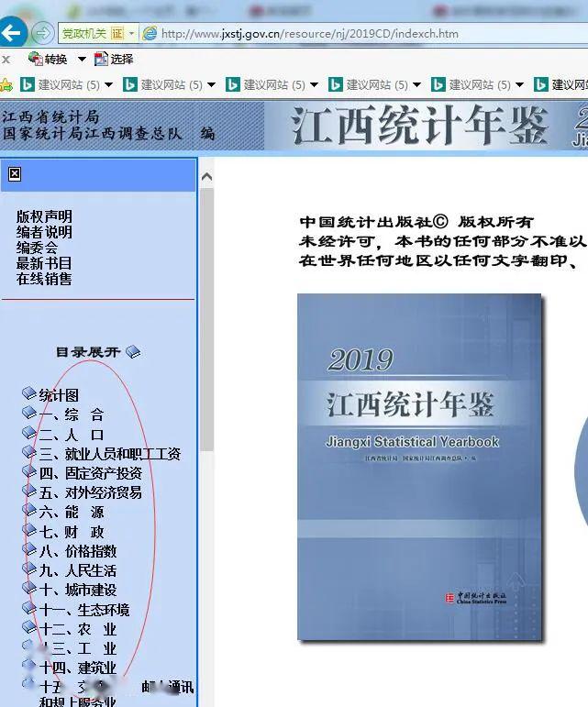
Task: Open the 版权声明 link
Action: [44, 216]
